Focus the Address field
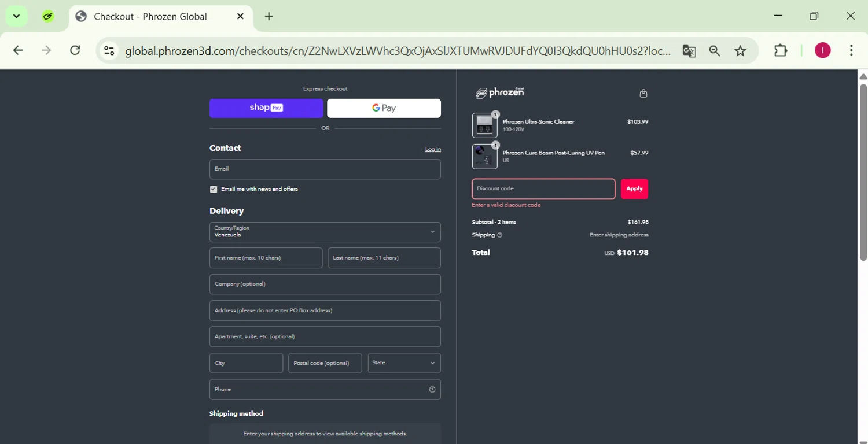The height and width of the screenshot is (444, 868). [x=325, y=311]
